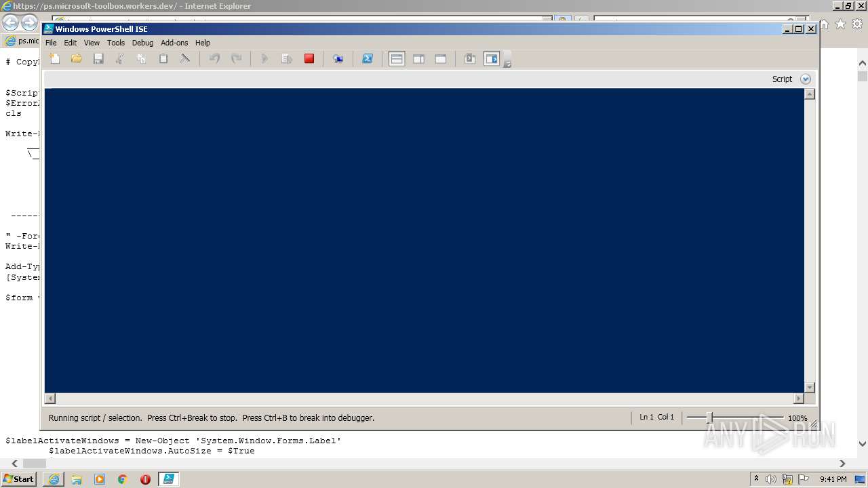The height and width of the screenshot is (488, 868).
Task: Expand the Script pane chevron
Action: 806,79
